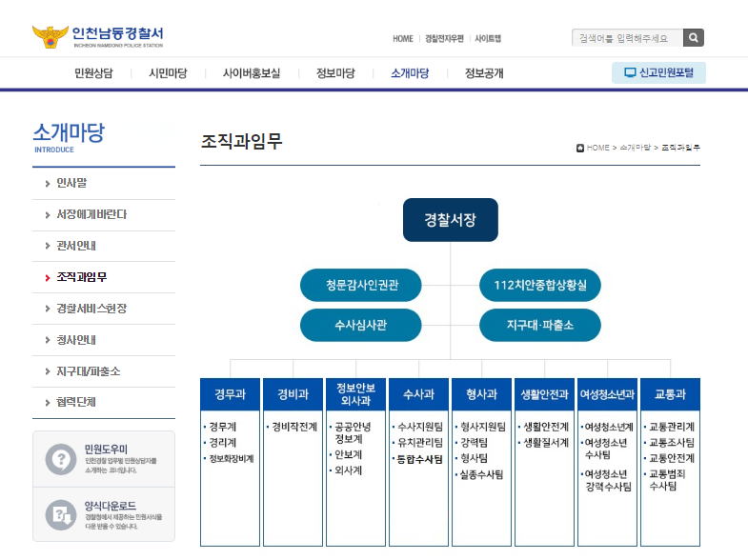The width and height of the screenshot is (748, 560).
Task: Select 지구대/파출소 in the sidebar
Action: point(89,371)
